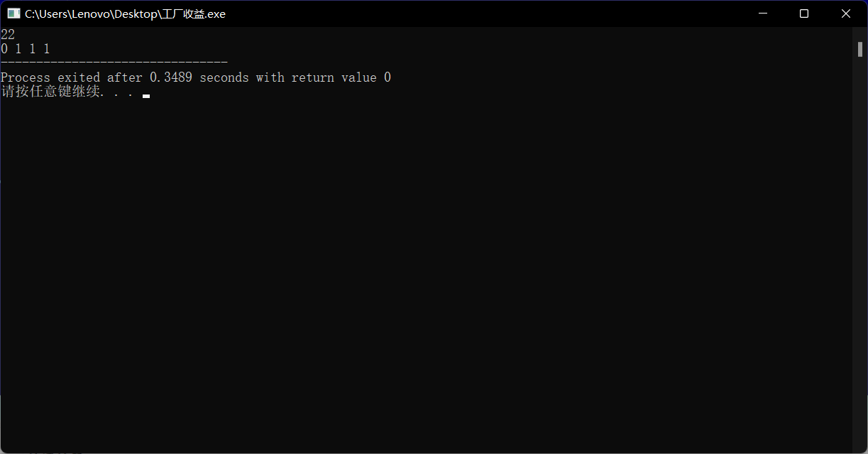Click the title text showing 工厂收益.exe path
The height and width of the screenshot is (454, 868).
125,13
